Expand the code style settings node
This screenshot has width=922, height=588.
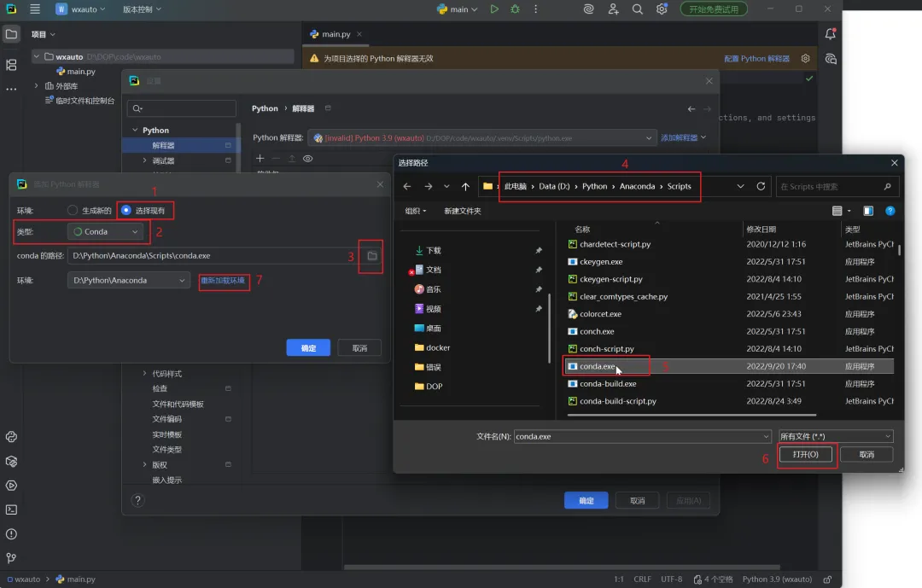click(144, 374)
